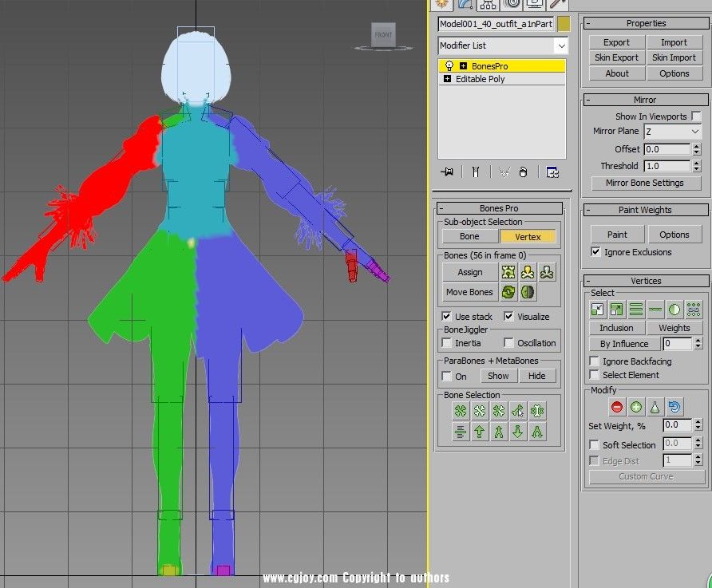Screen dimensions: 712x588
Task: Click the grow selection icon in Vertices Select
Action: pos(617,310)
